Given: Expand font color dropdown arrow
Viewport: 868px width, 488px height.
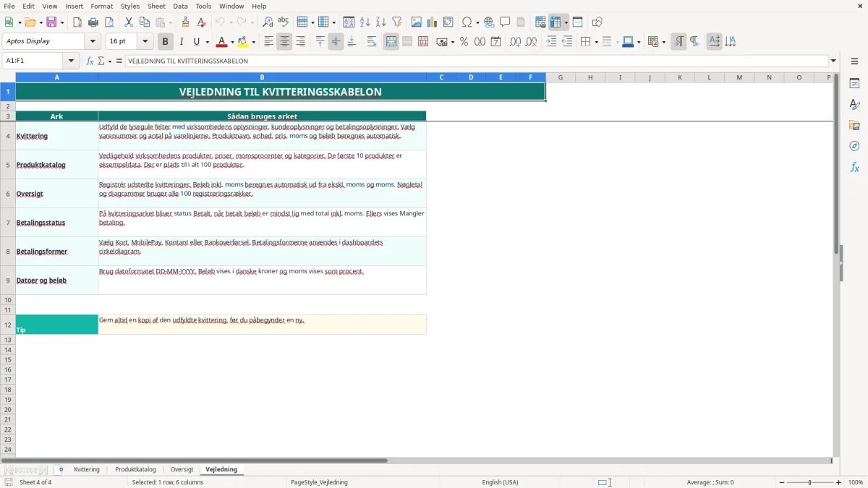Looking at the screenshot, I should tap(231, 42).
